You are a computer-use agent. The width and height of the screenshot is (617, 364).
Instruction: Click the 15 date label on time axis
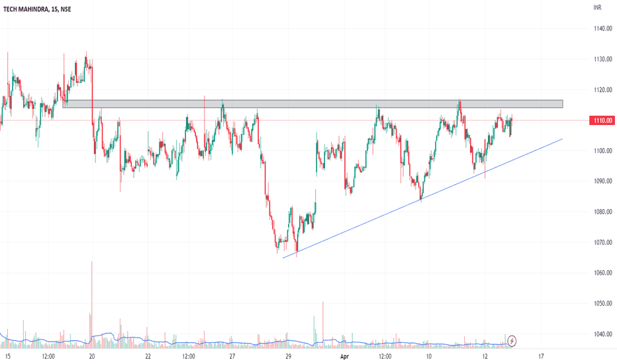(x=8, y=357)
